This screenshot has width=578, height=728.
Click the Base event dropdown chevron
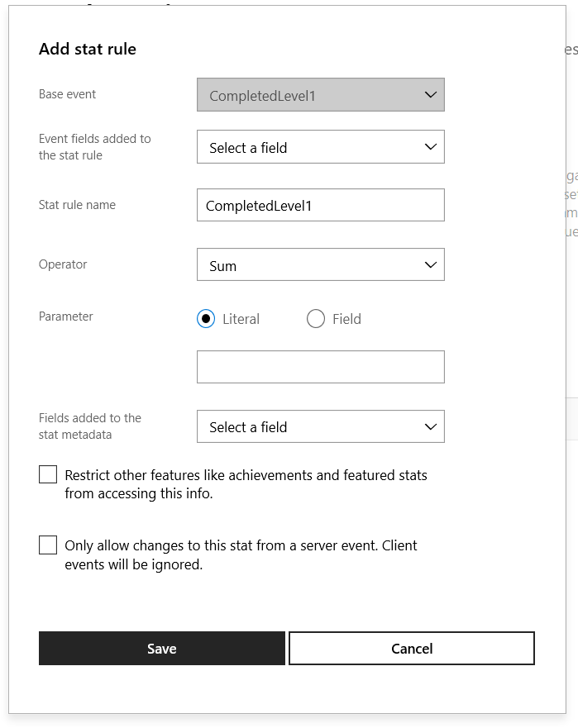(x=430, y=94)
